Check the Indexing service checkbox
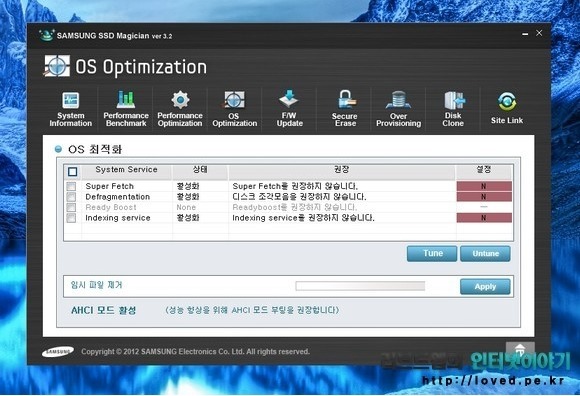 [x=71, y=218]
